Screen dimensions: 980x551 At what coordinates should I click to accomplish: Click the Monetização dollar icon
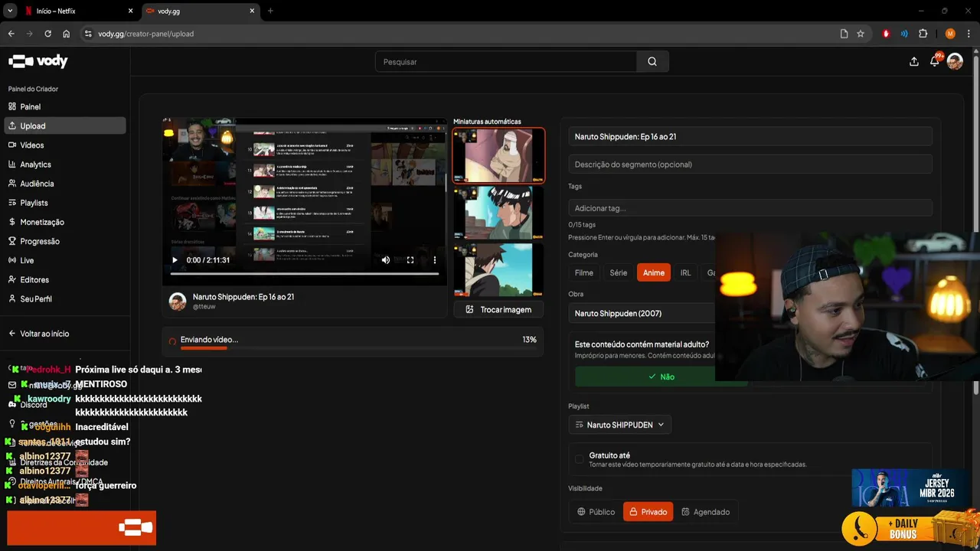coord(12,222)
